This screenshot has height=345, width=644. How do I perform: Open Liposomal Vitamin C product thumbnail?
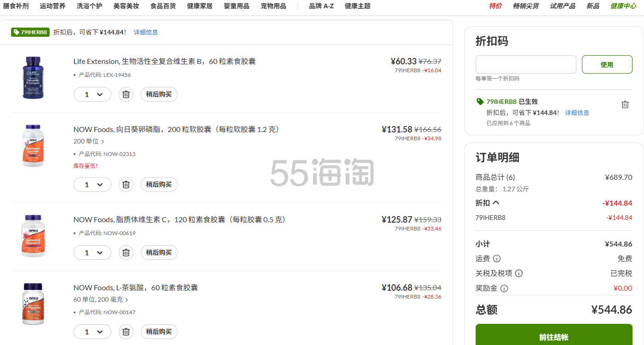click(x=33, y=236)
